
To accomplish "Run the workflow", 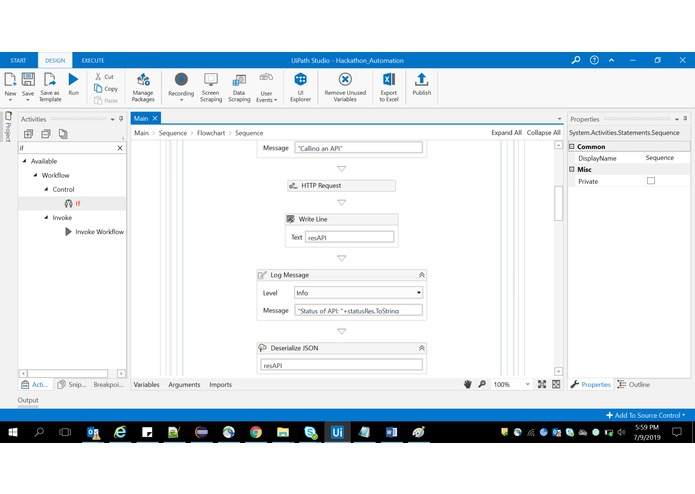I will [73, 84].
